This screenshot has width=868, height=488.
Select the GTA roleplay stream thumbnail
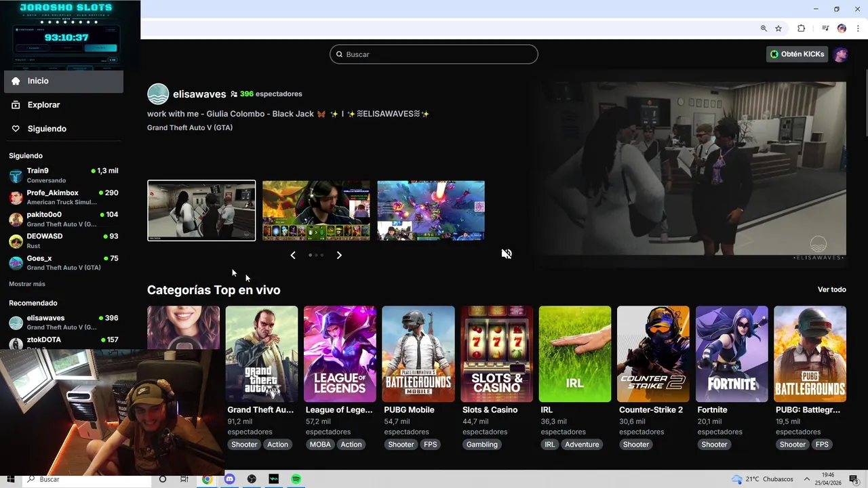pos(201,210)
